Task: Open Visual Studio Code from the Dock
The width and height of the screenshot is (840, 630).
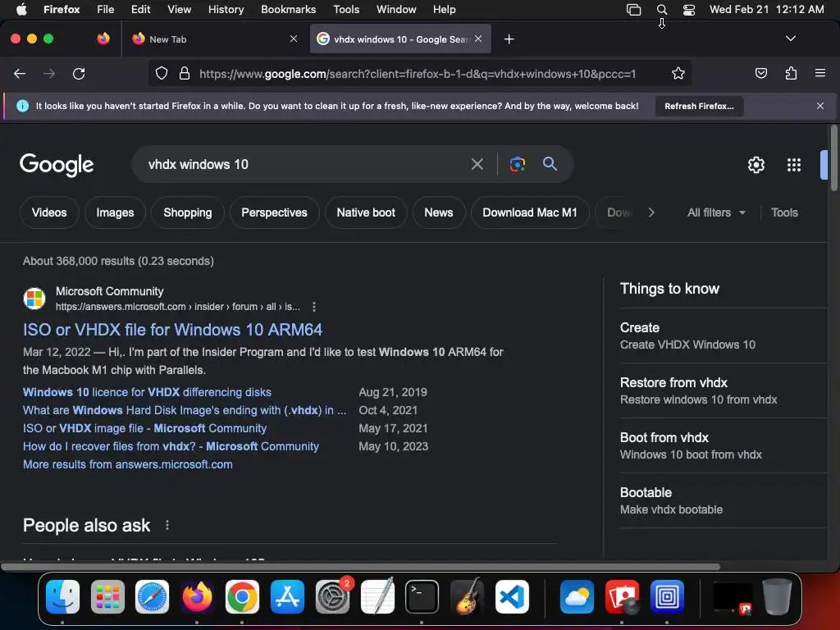Action: pos(512,596)
